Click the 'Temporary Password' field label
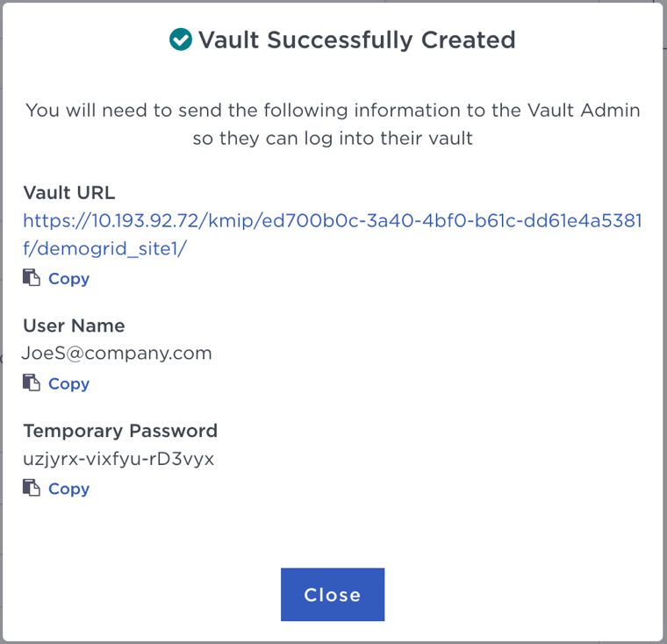 click(120, 431)
